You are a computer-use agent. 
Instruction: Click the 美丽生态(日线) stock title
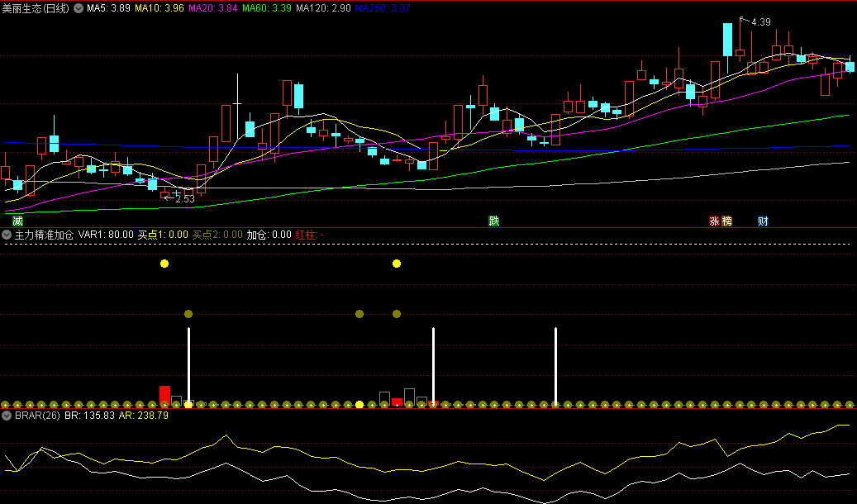pos(36,8)
